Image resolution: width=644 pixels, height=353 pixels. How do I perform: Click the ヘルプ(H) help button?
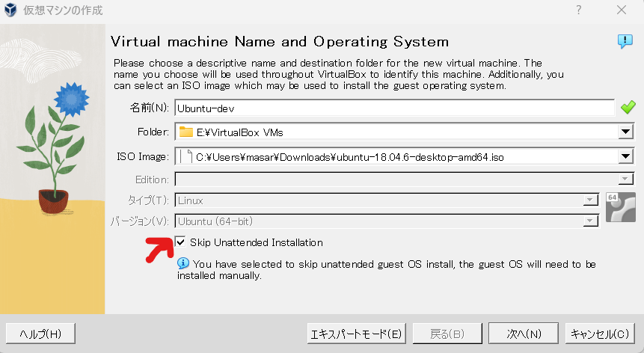point(40,334)
